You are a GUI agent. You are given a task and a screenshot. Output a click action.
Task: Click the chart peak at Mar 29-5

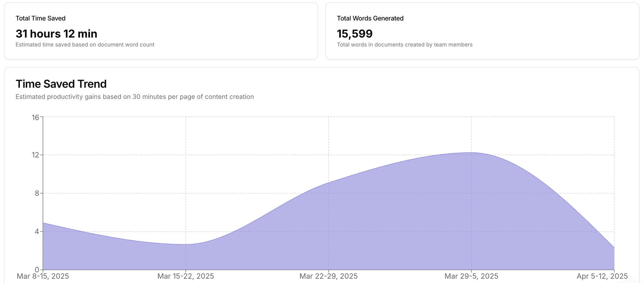(471, 153)
